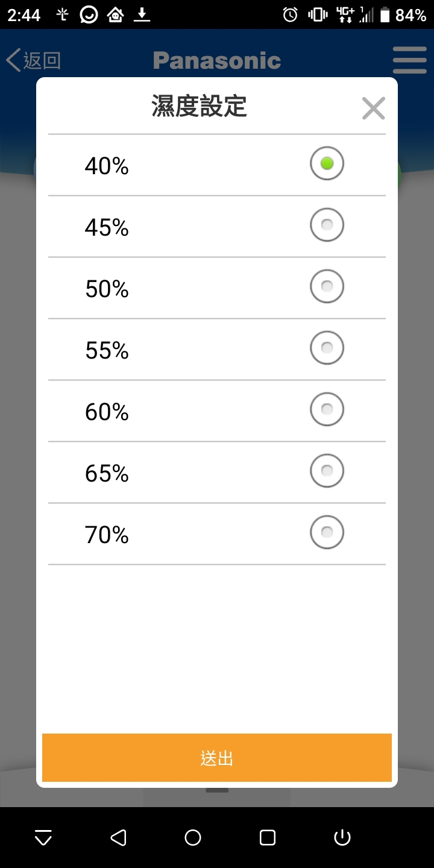Image resolution: width=434 pixels, height=868 pixels.
Task: Select the 45% humidity radio button
Action: [327, 225]
